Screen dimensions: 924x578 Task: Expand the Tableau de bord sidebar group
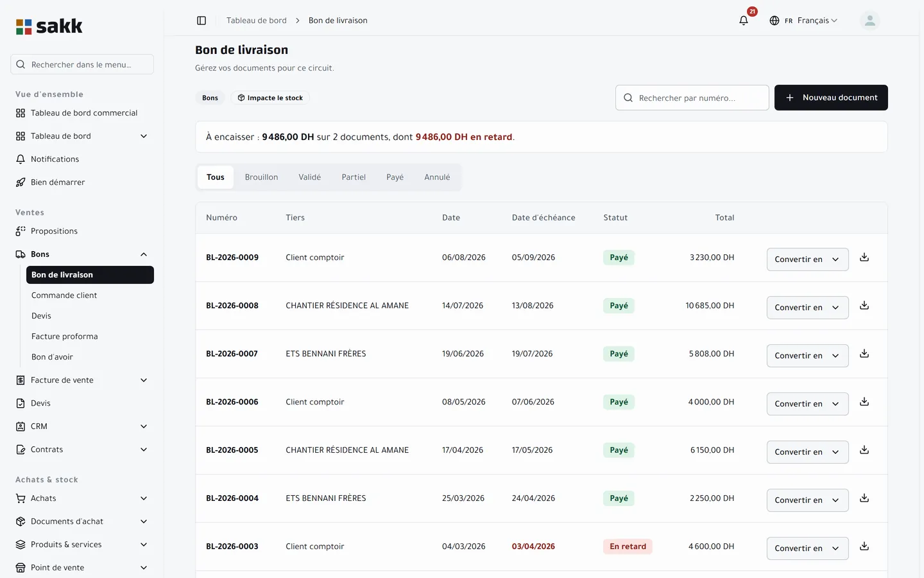coord(82,136)
